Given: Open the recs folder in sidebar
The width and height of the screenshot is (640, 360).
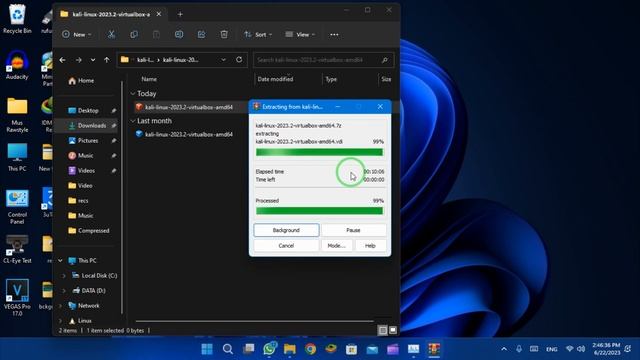Looking at the screenshot, I should (x=83, y=201).
